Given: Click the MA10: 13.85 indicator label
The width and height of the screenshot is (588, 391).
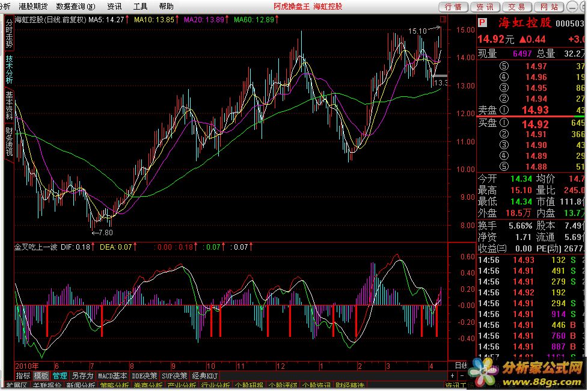Looking at the screenshot, I should click(154, 19).
